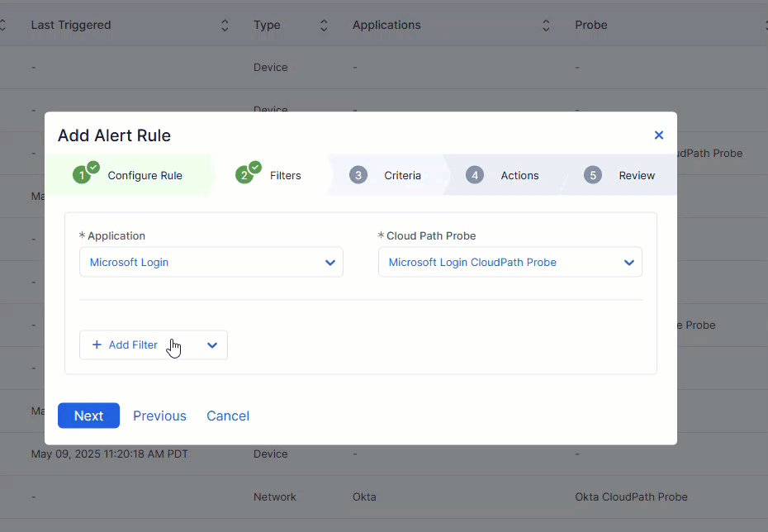Click the Add Alert Rule dialog title
Image resolution: width=768 pixels, height=532 pixels.
click(114, 135)
